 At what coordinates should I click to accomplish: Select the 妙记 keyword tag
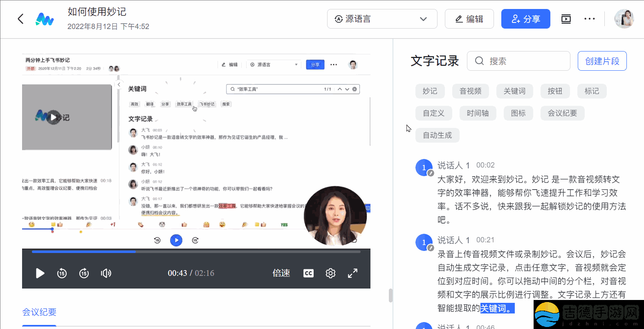[x=430, y=91]
